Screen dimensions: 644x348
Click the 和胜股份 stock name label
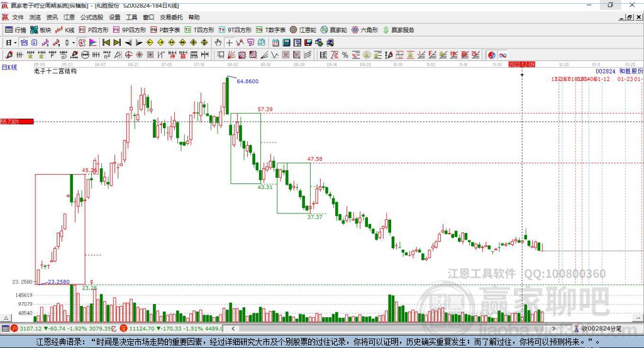(631, 72)
